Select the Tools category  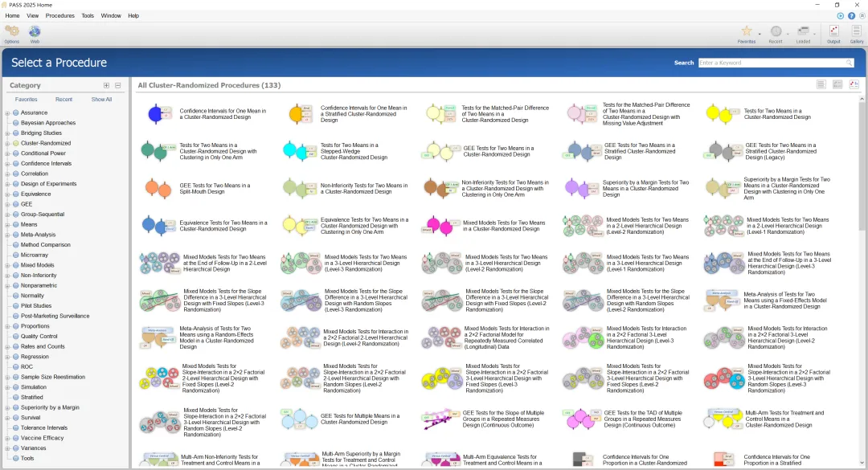[x=27, y=458]
